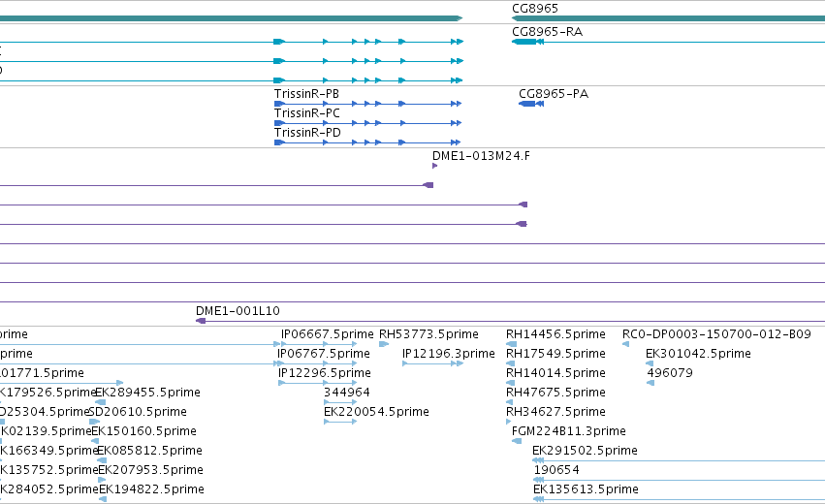Click the EK301042.5prime arrow glyph
This screenshot has height=504, width=825.
click(650, 363)
